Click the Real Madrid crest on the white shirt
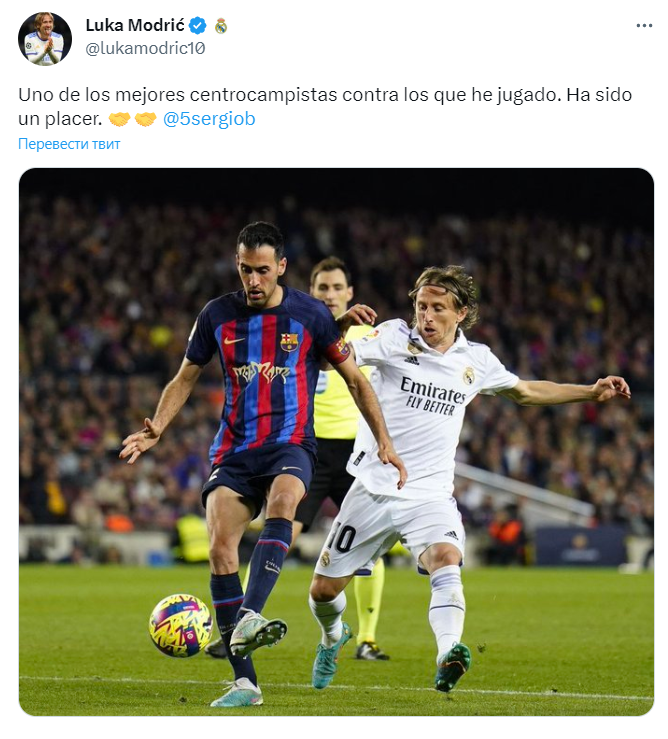Image resolution: width=668 pixels, height=739 pixels. 468,376
